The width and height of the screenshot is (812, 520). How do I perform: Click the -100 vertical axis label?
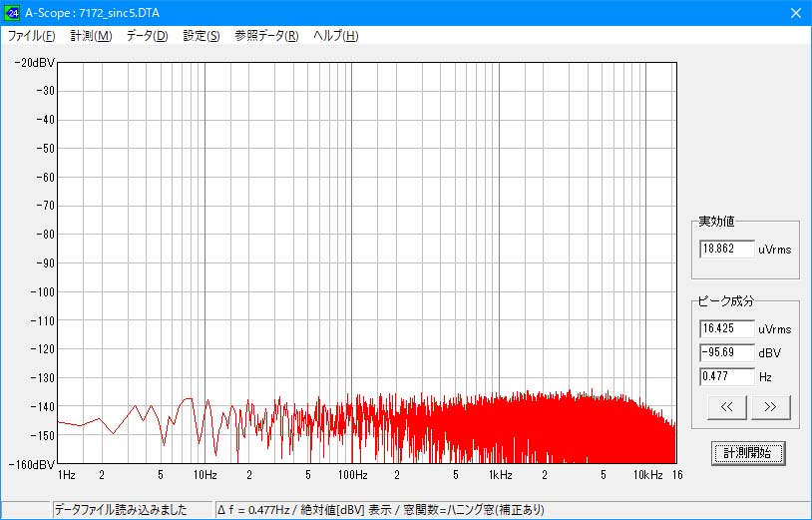coord(43,292)
